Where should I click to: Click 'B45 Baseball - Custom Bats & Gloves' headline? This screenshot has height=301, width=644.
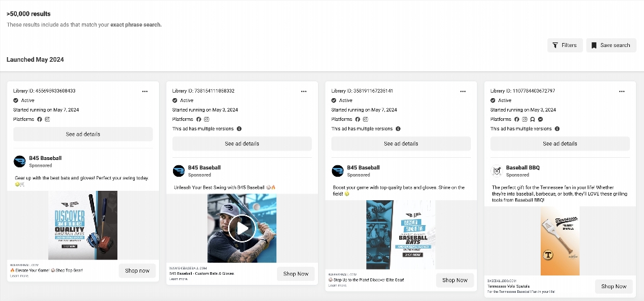pos(202,273)
